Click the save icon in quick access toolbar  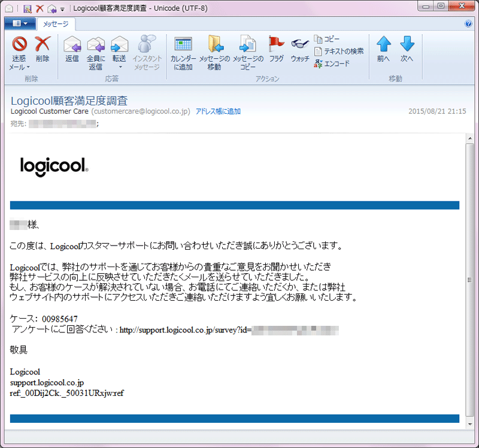coord(27,8)
